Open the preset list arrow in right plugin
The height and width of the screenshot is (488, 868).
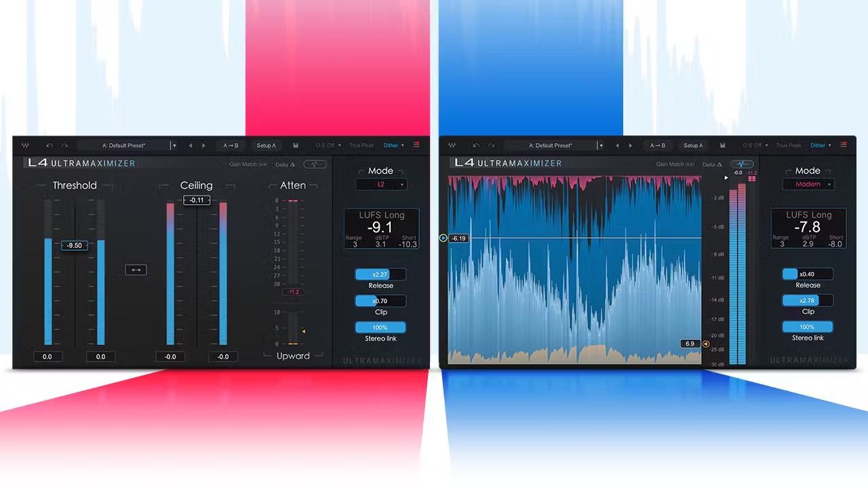[x=600, y=146]
